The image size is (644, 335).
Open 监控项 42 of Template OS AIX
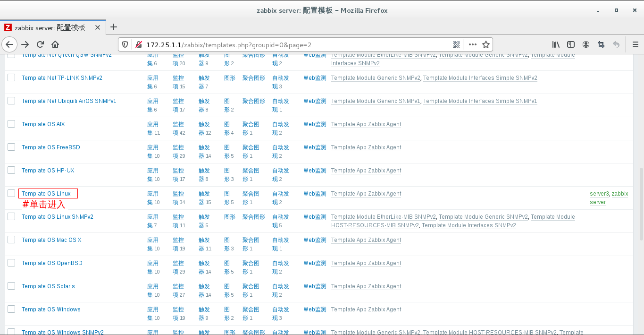(x=179, y=129)
